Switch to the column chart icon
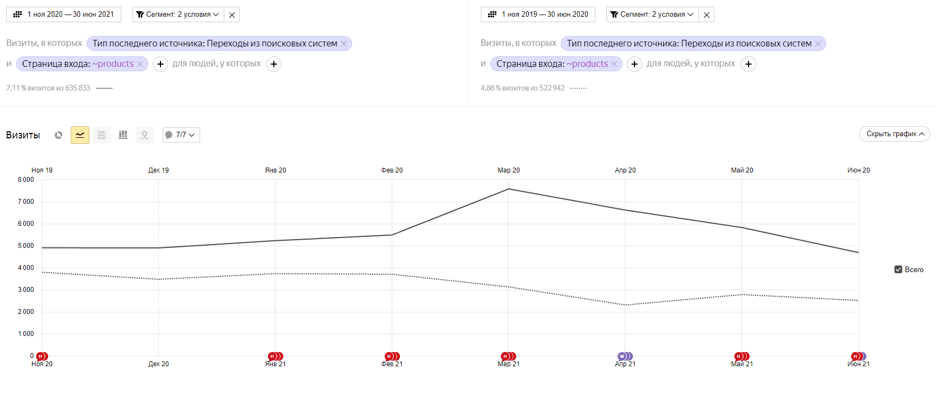936x394 pixels. [x=123, y=135]
